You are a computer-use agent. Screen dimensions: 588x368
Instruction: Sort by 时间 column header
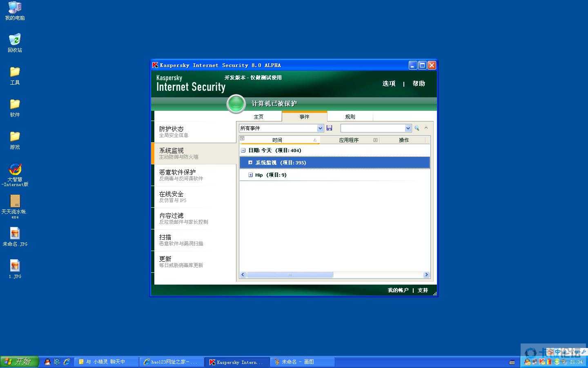(x=277, y=140)
